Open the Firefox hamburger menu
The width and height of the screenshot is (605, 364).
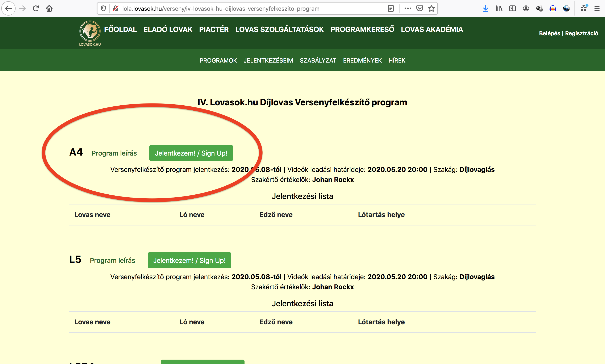point(597,9)
